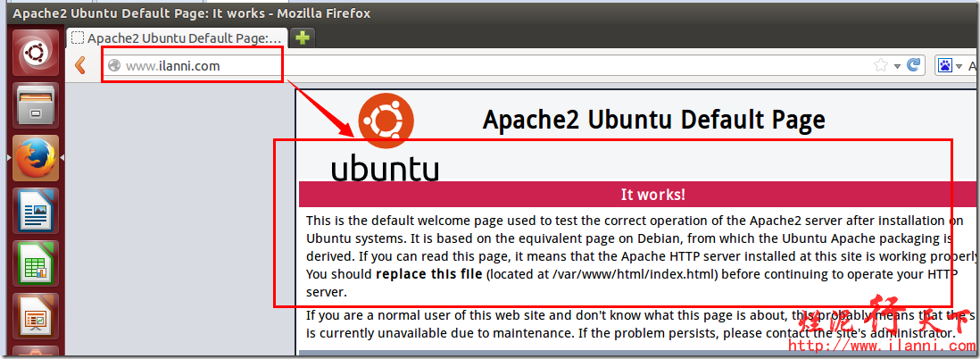Launch LibreOffice Writer from the dock

[x=36, y=211]
